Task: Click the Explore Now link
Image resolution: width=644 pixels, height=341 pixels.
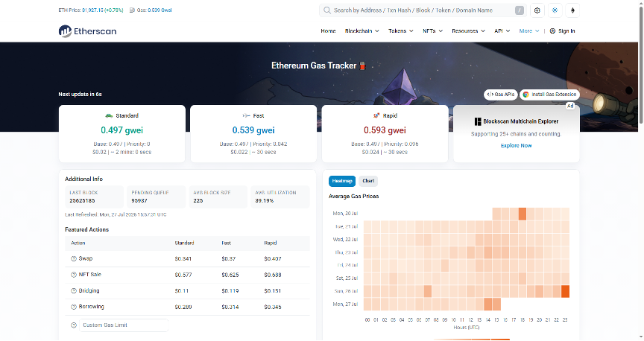Action: (x=516, y=146)
